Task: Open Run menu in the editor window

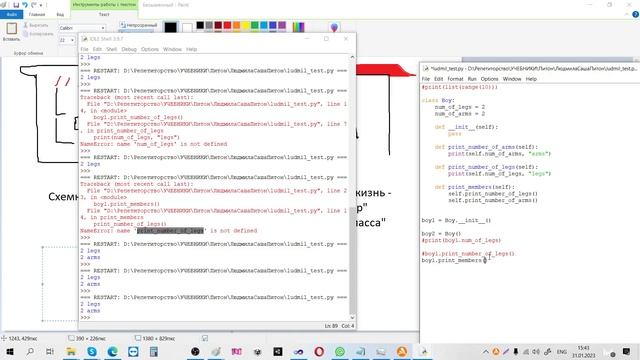Action: pos(472,79)
